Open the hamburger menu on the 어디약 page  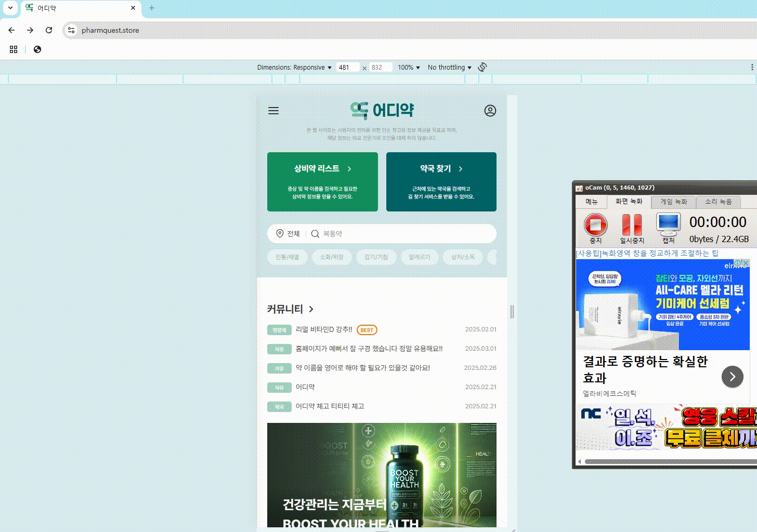click(x=273, y=111)
